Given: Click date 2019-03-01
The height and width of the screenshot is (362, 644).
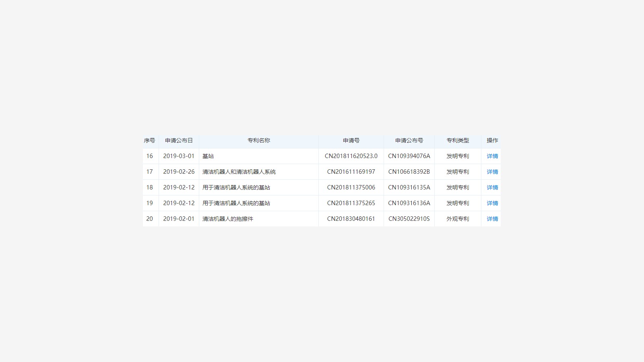Looking at the screenshot, I should click(179, 156).
